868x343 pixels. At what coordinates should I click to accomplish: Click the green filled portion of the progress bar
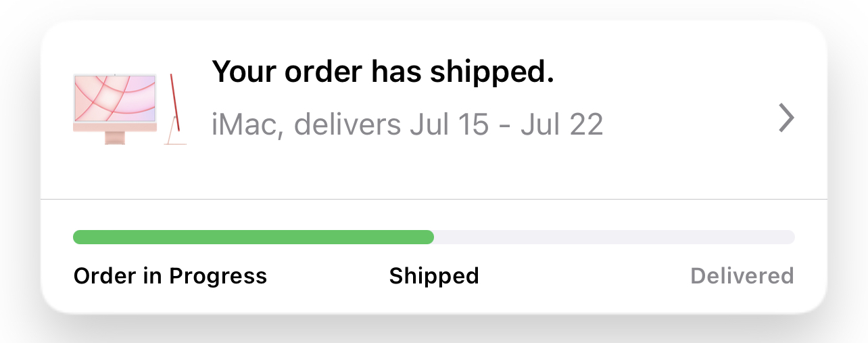[254, 237]
